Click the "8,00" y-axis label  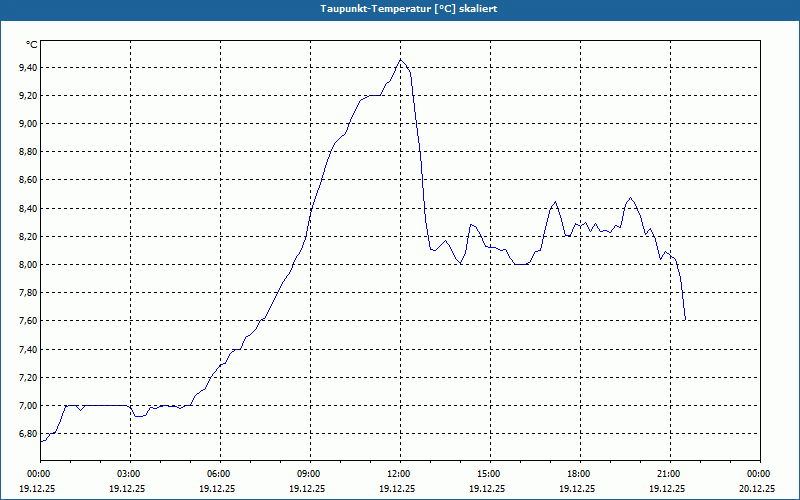[x=29, y=265]
